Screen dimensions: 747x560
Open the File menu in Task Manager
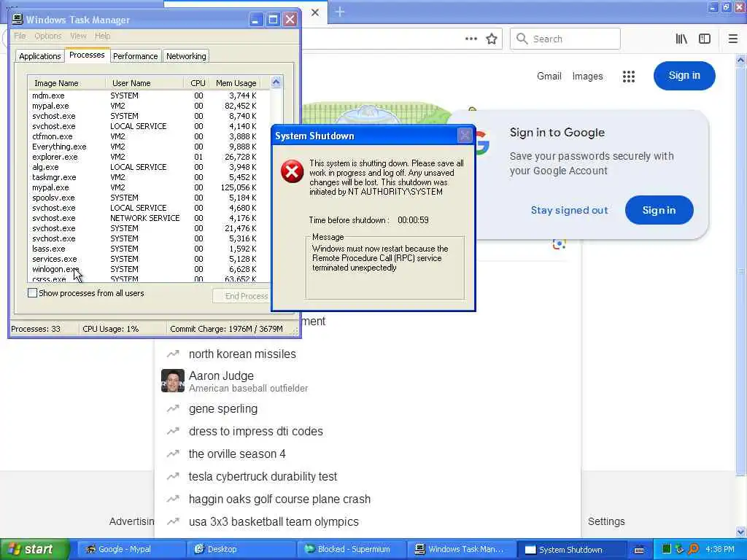20,36
